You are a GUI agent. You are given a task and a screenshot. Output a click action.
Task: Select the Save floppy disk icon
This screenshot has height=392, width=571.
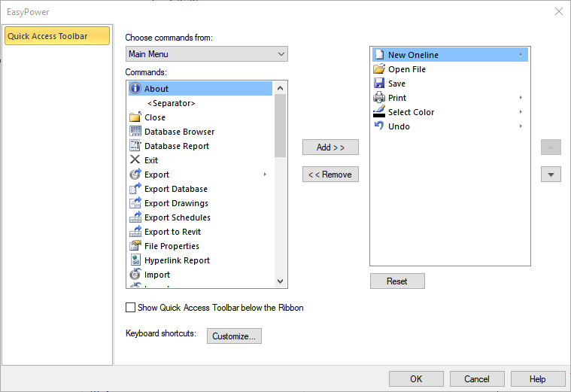[379, 84]
